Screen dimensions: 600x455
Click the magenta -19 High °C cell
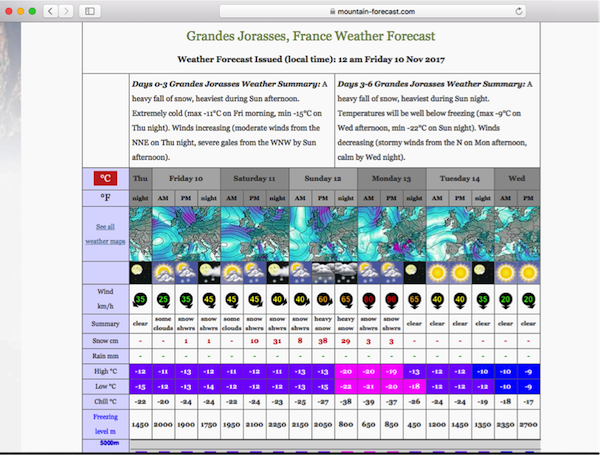coord(391,371)
